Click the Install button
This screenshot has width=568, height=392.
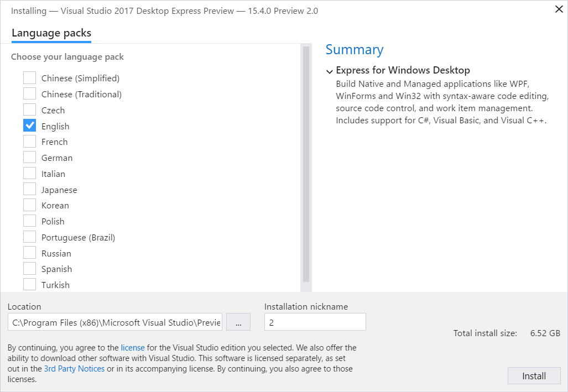(534, 376)
